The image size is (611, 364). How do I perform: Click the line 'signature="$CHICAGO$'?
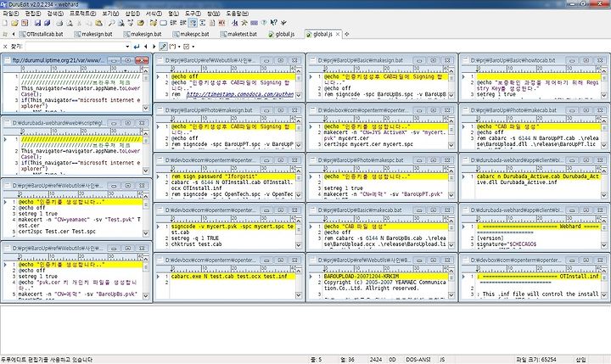coord(507,244)
